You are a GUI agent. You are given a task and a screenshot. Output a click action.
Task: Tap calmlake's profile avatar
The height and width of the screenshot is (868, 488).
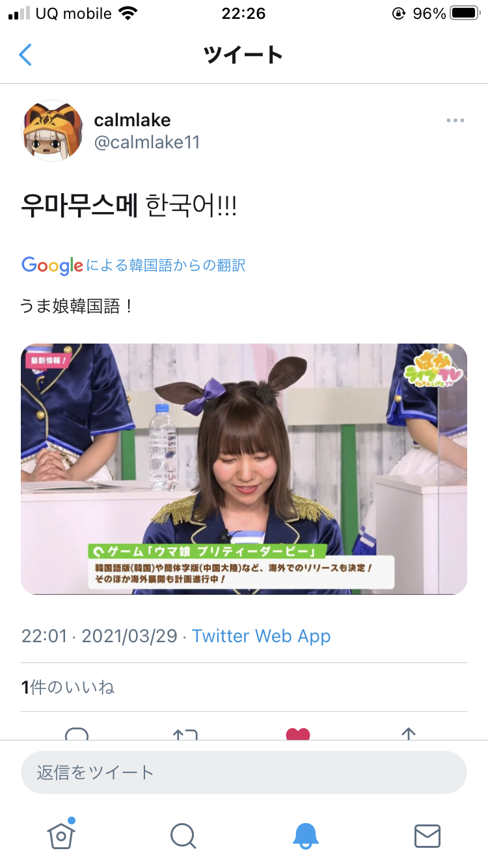click(x=53, y=131)
